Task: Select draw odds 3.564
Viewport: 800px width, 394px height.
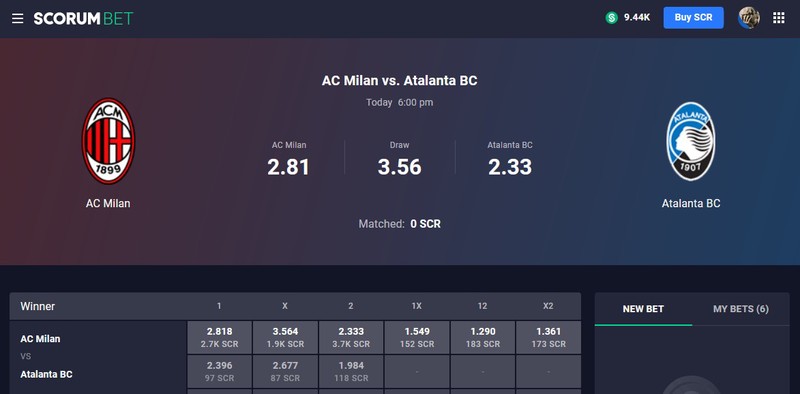Action: pyautogui.click(x=285, y=337)
